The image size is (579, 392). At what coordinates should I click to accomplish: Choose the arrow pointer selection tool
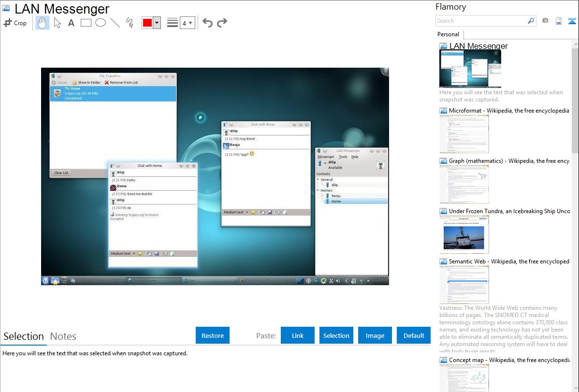57,23
